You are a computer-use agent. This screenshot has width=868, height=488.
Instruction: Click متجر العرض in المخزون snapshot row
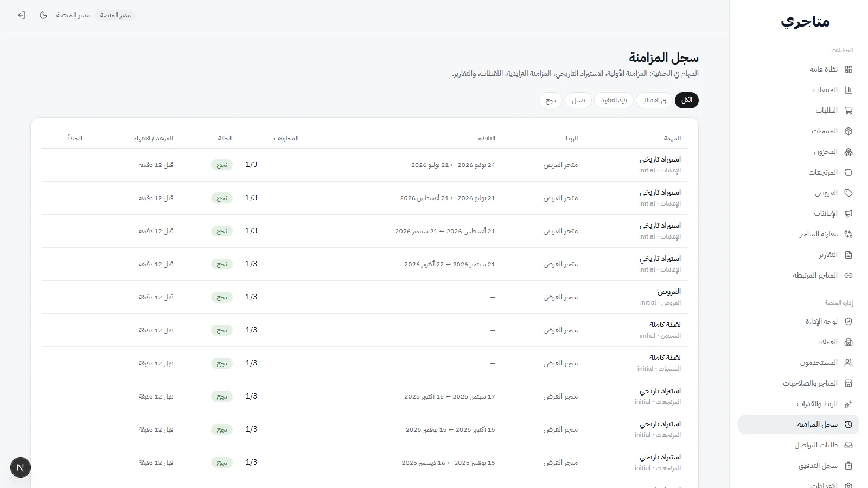[x=560, y=330]
